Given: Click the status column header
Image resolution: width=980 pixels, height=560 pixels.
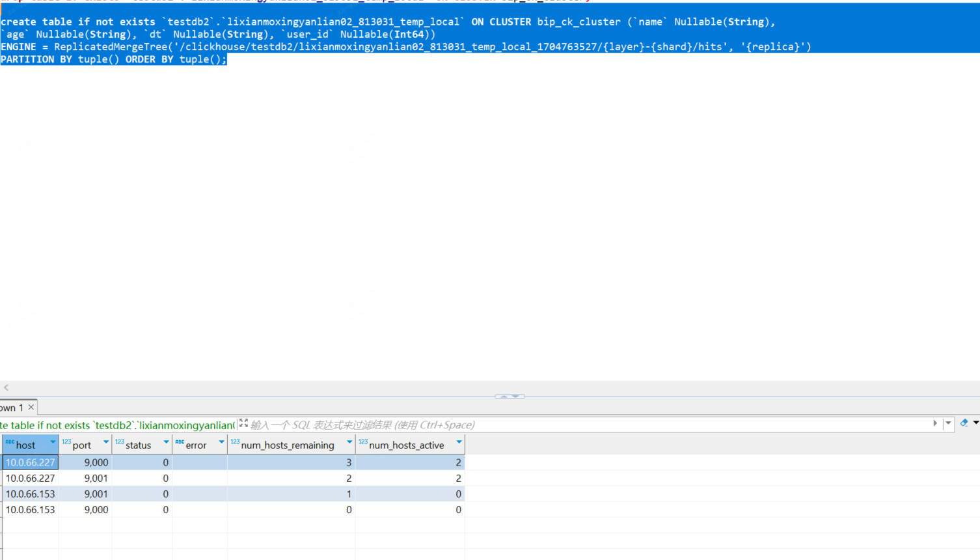Looking at the screenshot, I should [x=142, y=445].
